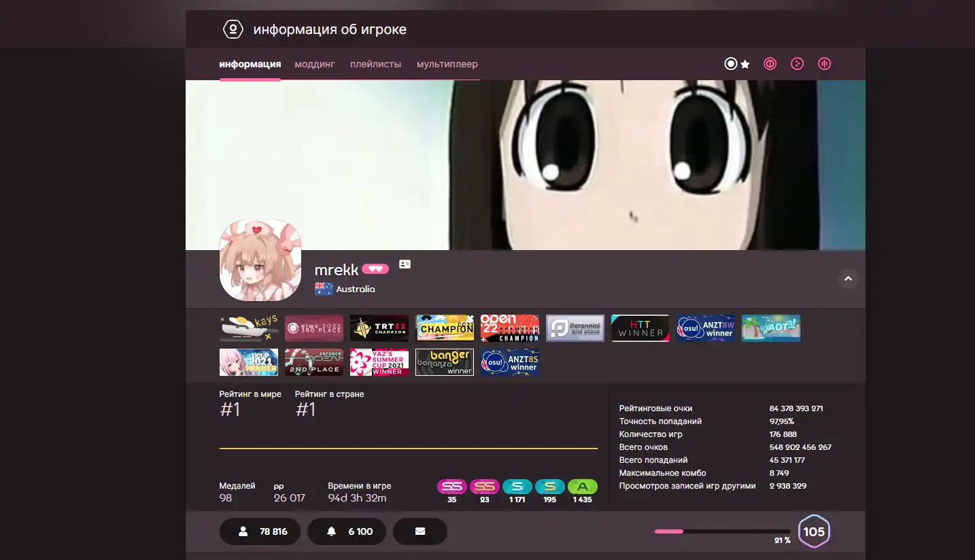Open Yaz's Summer Cup 2021 Winner badge
975x560 pixels.
tap(379, 362)
